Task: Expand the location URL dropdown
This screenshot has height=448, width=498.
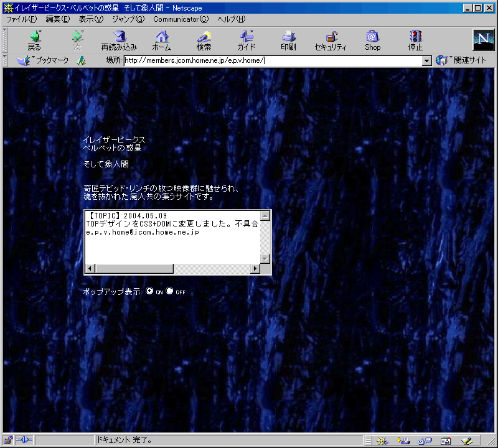Action: point(427,60)
